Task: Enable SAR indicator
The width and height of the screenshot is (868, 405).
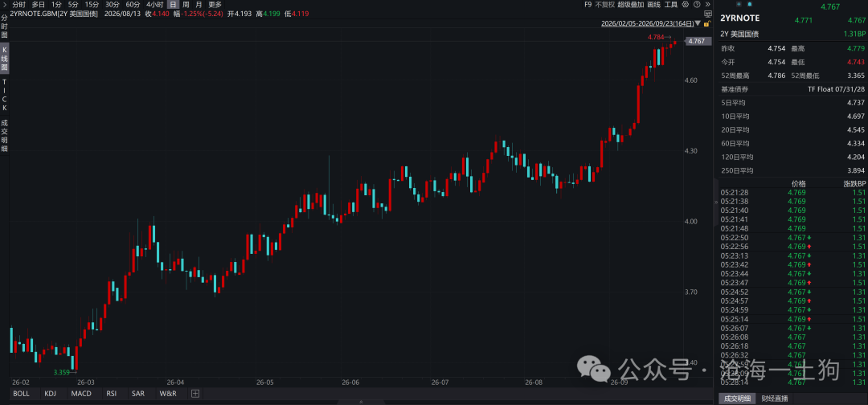Action: pyautogui.click(x=138, y=394)
